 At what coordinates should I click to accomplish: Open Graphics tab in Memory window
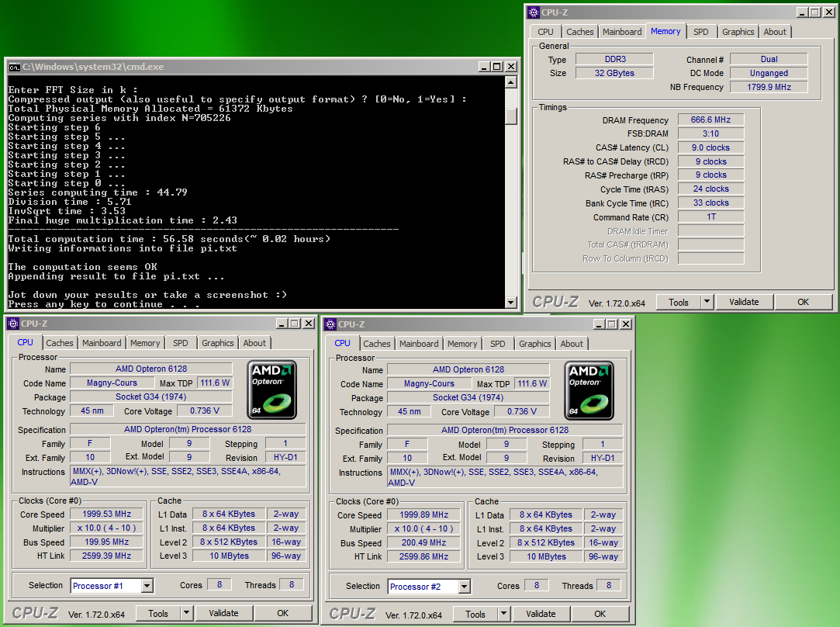point(738,32)
